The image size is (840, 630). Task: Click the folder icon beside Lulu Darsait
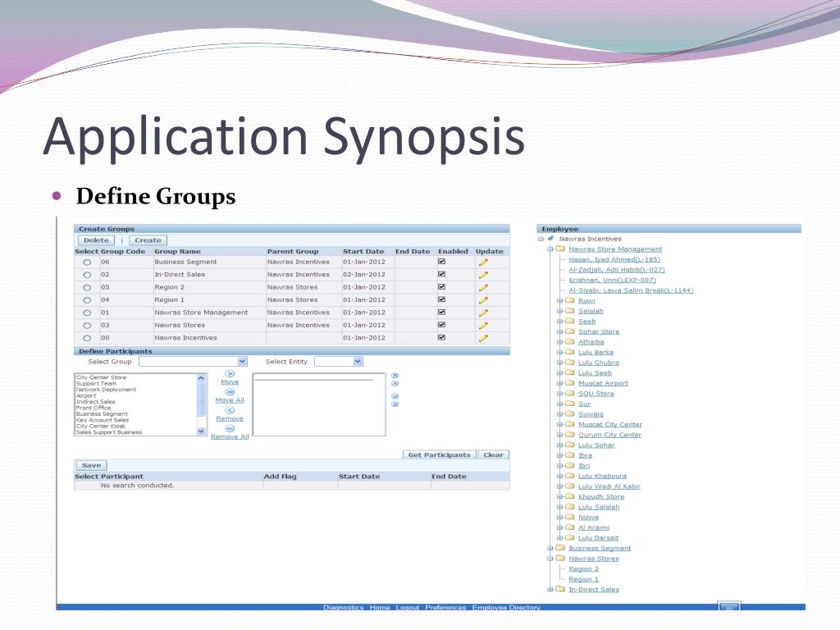point(570,537)
